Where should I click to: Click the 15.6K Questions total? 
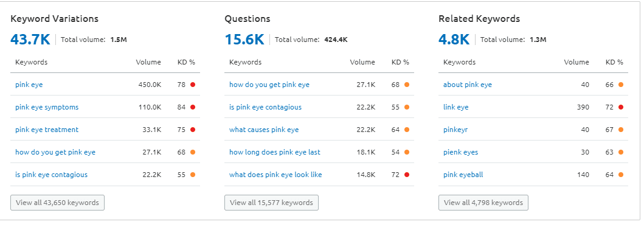click(244, 40)
